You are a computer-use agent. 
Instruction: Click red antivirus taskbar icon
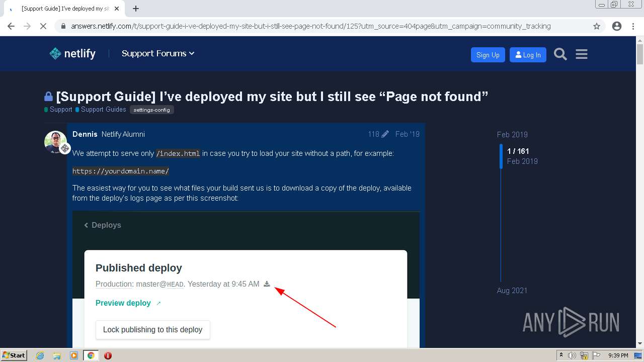point(108,355)
